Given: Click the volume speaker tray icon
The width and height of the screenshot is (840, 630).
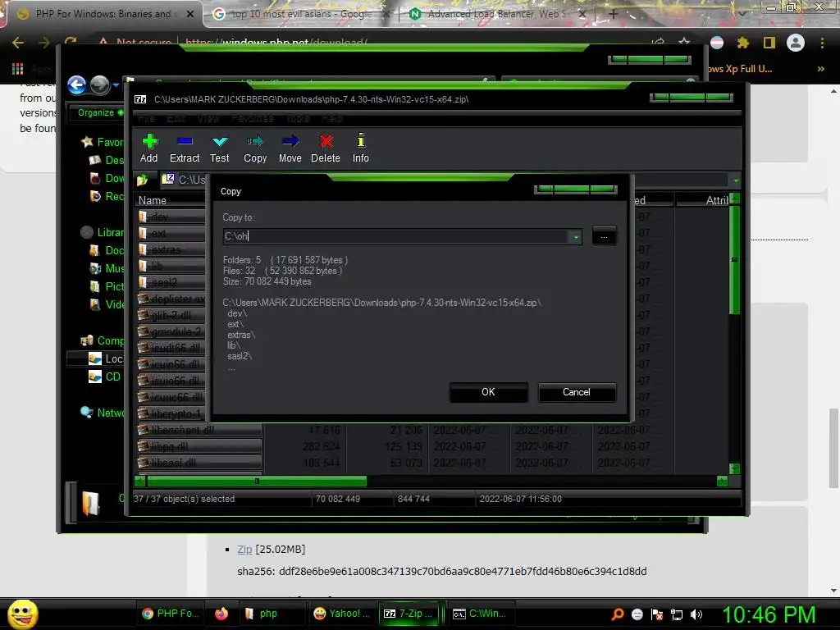Looking at the screenshot, I should point(696,614).
